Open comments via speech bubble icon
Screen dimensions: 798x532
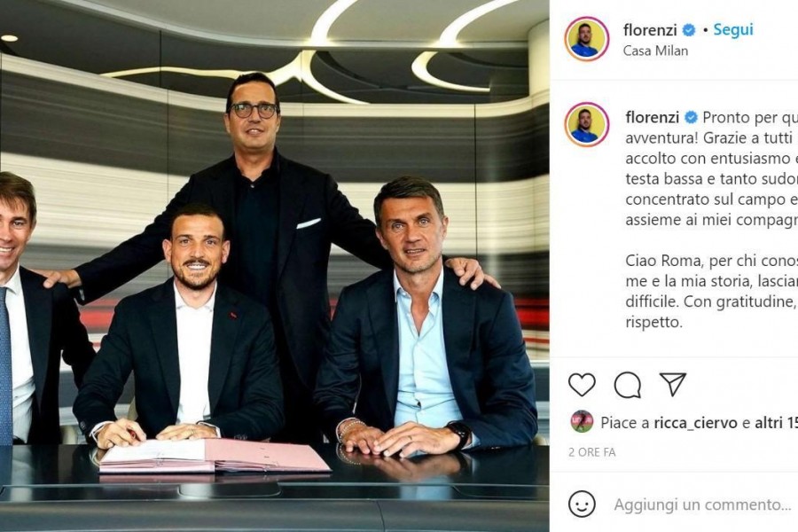[627, 385]
